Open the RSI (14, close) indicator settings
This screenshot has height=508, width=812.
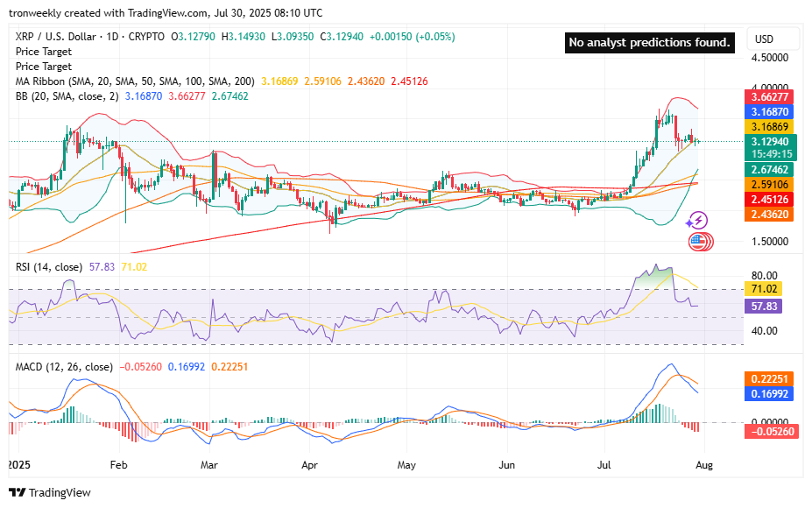pyautogui.click(x=49, y=265)
